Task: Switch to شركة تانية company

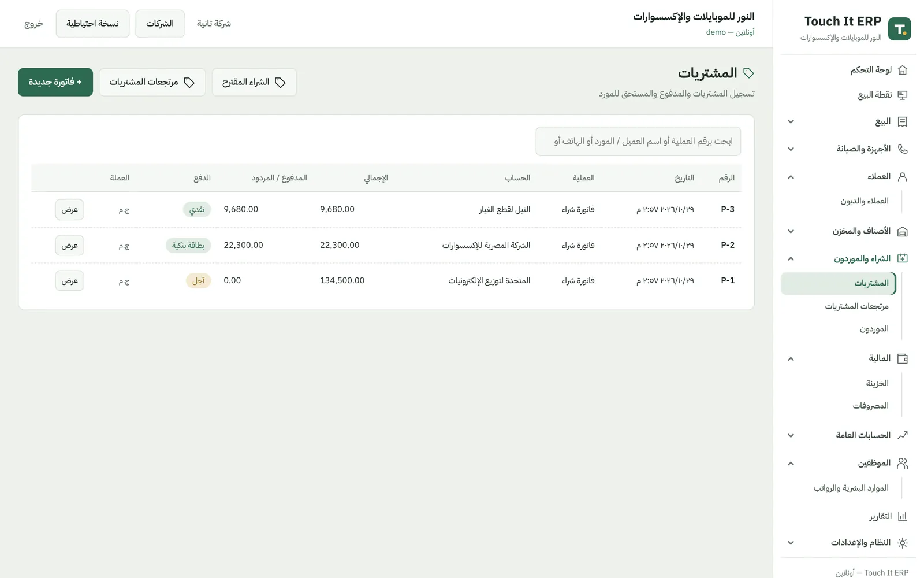Action: [214, 24]
